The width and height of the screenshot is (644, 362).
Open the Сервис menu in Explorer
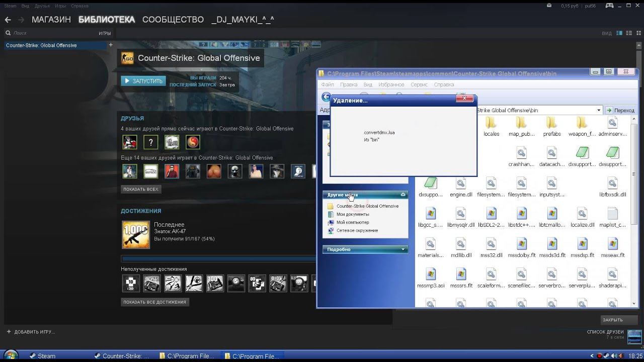419,84
